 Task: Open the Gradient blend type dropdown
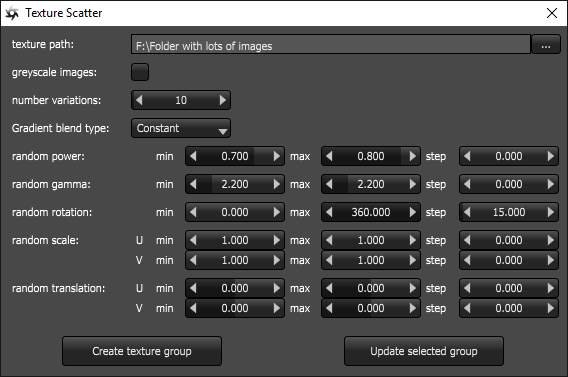[181, 128]
